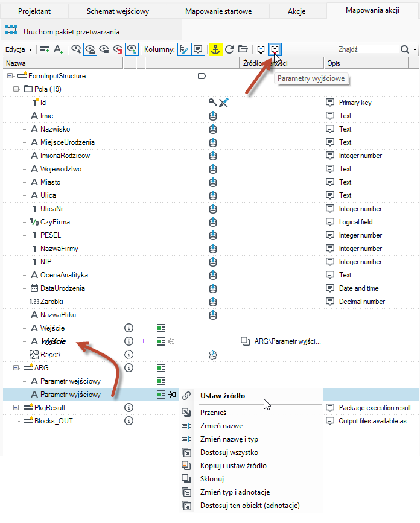This screenshot has width=420, height=523.
Task: Choose Zmień nazwę from context menu
Action: click(251, 426)
